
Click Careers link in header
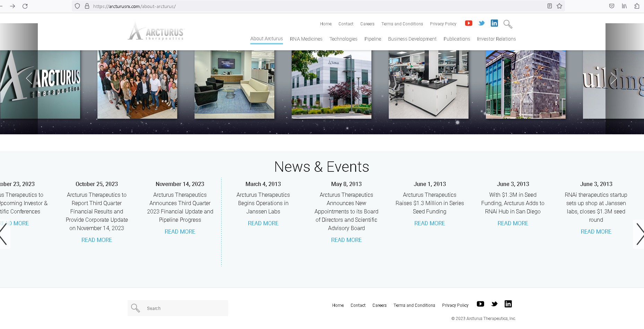pos(367,24)
